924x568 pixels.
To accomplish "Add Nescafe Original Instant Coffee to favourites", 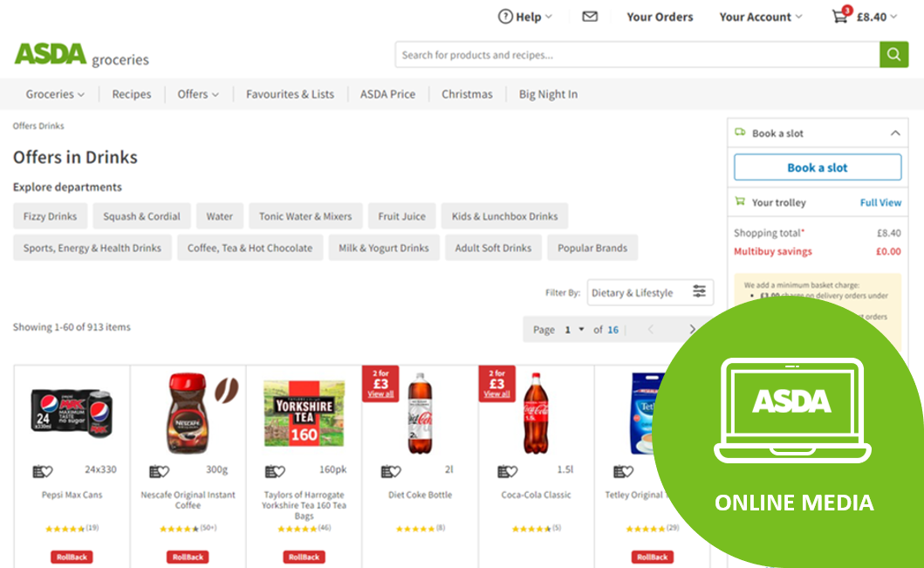I will [159, 471].
